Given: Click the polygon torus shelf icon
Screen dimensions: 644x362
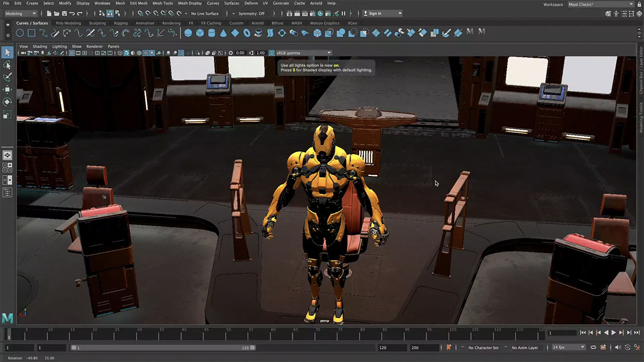Looking at the screenshot, I should [247, 33].
